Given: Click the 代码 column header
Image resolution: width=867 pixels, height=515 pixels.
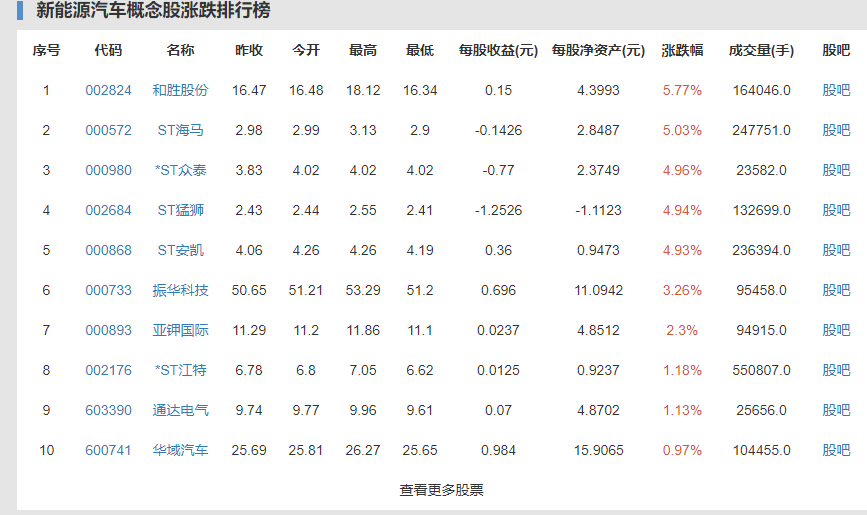Looking at the screenshot, I should [108, 50].
